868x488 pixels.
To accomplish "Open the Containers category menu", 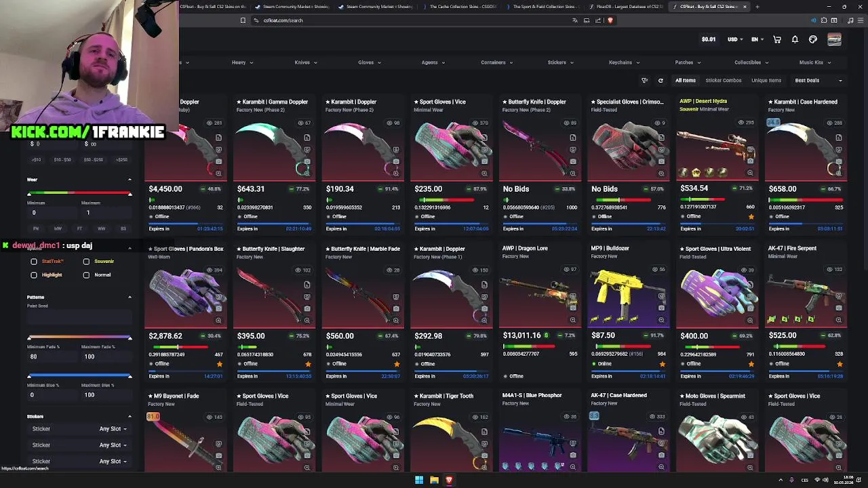I will pyautogui.click(x=497, y=62).
